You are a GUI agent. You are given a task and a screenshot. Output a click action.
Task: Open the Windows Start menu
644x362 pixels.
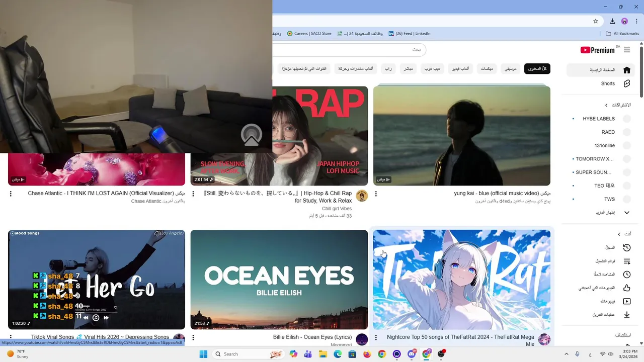(x=203, y=354)
